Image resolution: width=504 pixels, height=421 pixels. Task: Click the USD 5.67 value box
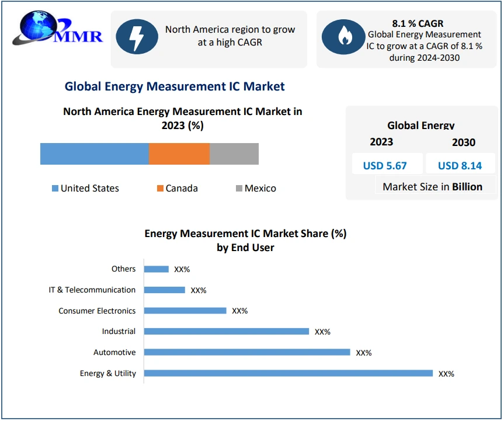click(385, 165)
